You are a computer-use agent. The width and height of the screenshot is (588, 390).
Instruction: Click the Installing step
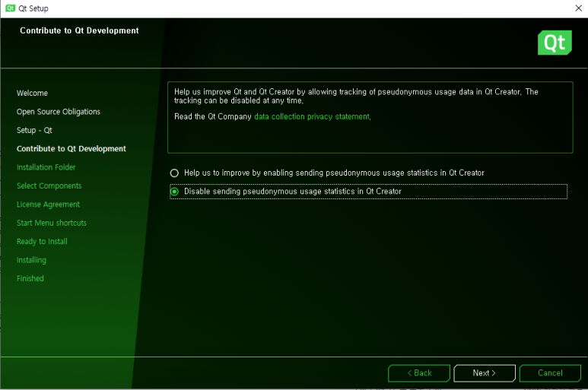(x=31, y=260)
